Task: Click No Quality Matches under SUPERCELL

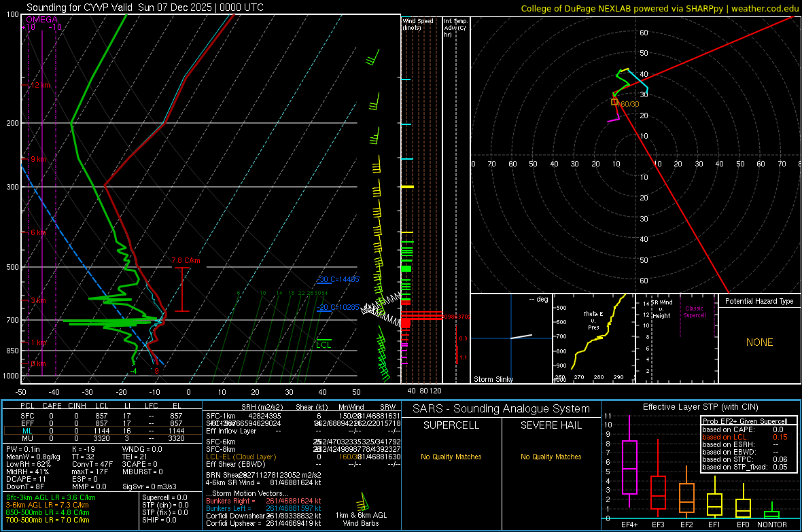Action: tap(451, 457)
